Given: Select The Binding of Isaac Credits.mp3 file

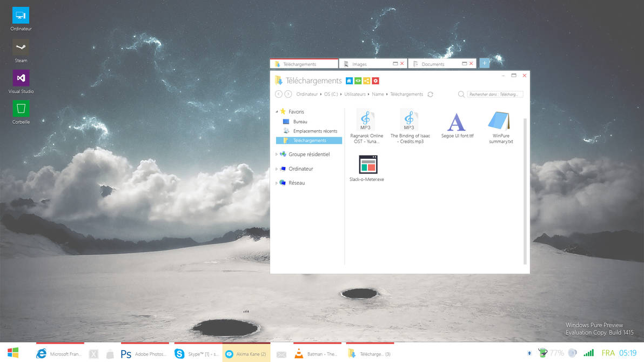Looking at the screenshot, I should [x=410, y=126].
